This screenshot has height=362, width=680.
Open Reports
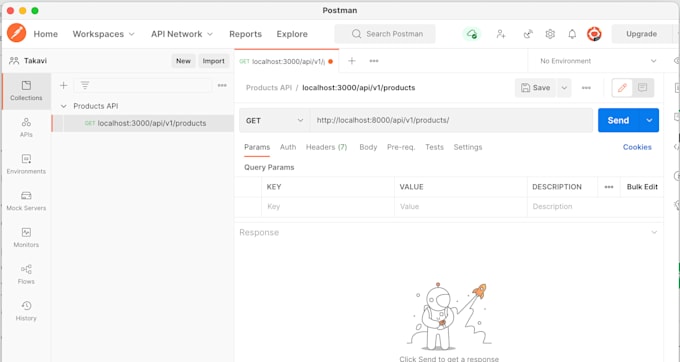point(245,34)
